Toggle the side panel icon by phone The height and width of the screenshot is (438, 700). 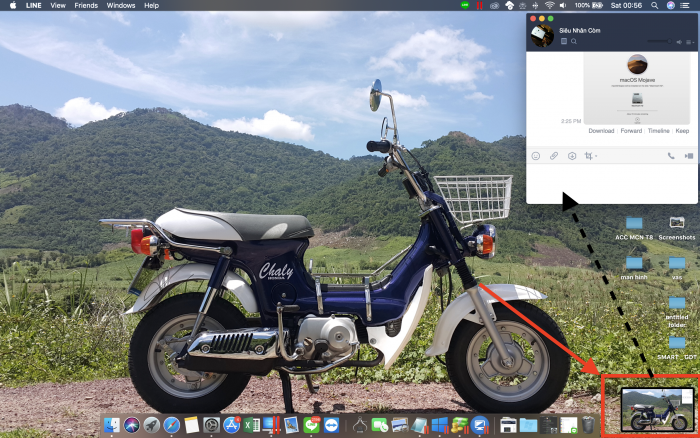(x=688, y=156)
